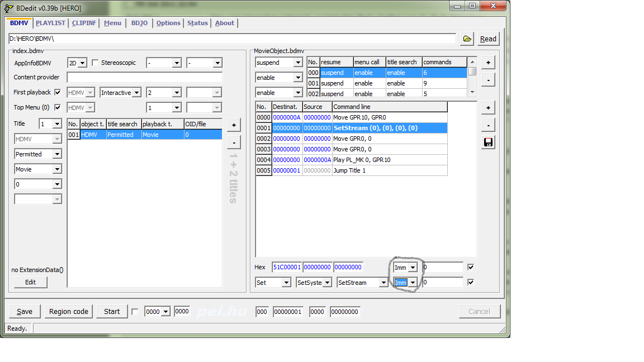This screenshot has width=644, height=362.
Task: Remove command line with minus button
Action: pos(487,125)
